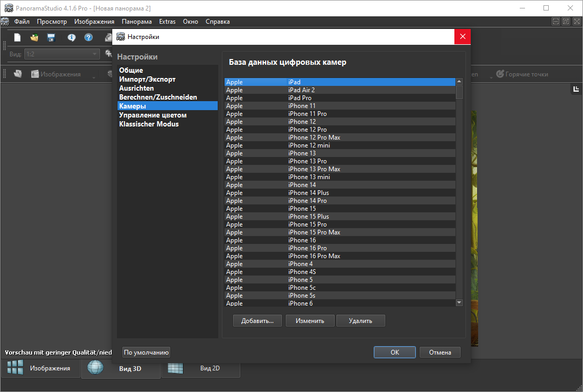Screen dimensions: 583x392
Task: Click the blue Info bubble icon
Action: (x=71, y=37)
